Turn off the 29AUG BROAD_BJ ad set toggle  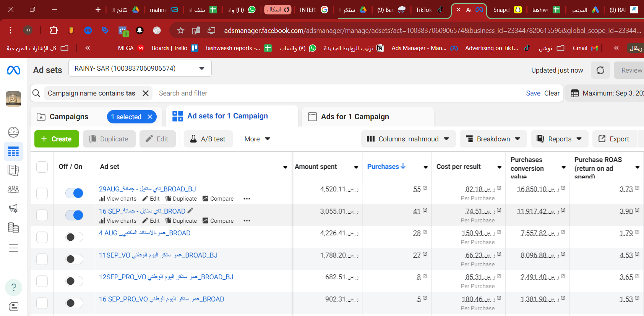74,193
